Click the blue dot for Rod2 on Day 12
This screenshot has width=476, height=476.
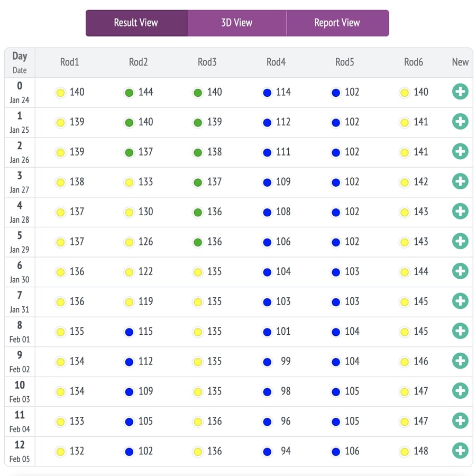click(129, 452)
